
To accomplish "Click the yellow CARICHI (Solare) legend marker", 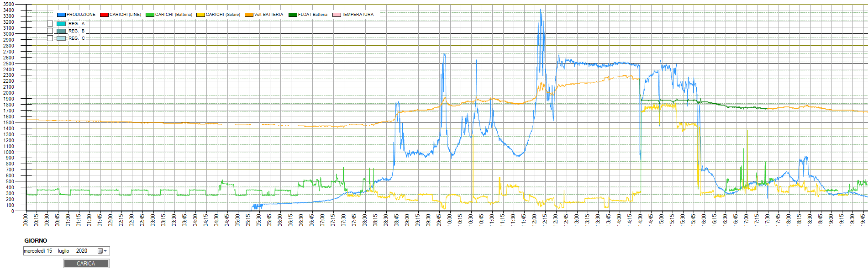I will pyautogui.click(x=200, y=15).
